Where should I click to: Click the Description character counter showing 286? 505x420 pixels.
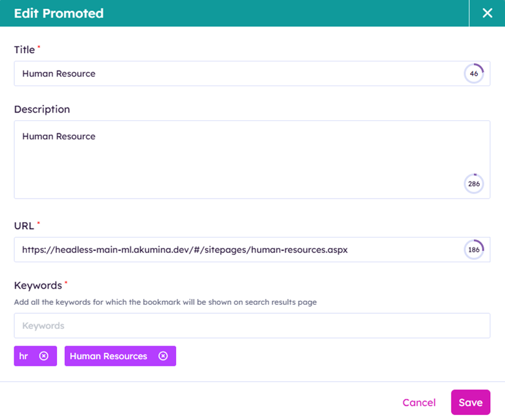pyautogui.click(x=474, y=184)
